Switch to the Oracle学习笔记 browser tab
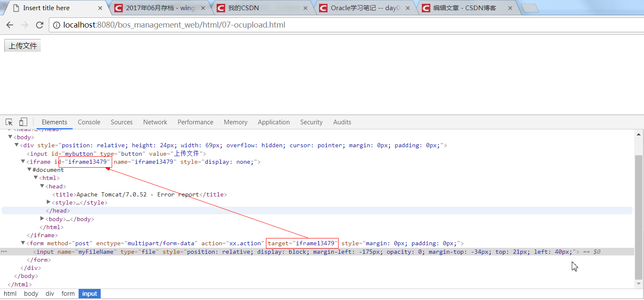 point(365,7)
